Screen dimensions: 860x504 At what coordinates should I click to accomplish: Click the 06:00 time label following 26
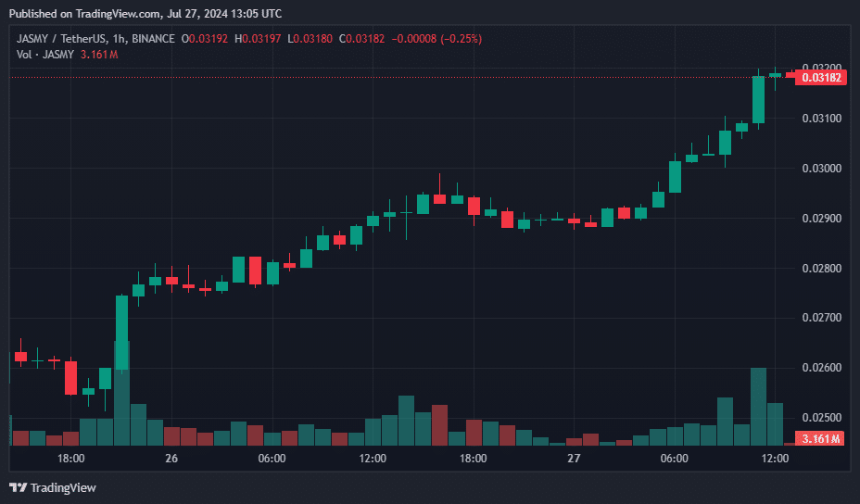(x=272, y=459)
